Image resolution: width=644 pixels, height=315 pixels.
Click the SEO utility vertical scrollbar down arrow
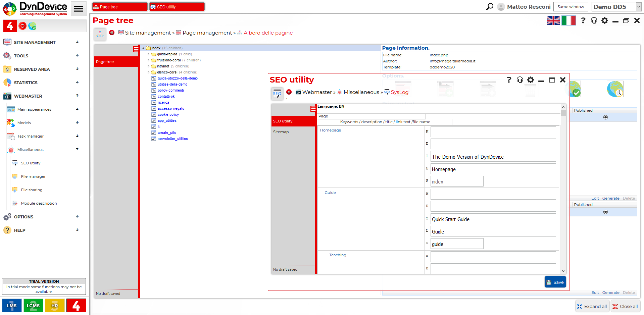click(x=563, y=271)
